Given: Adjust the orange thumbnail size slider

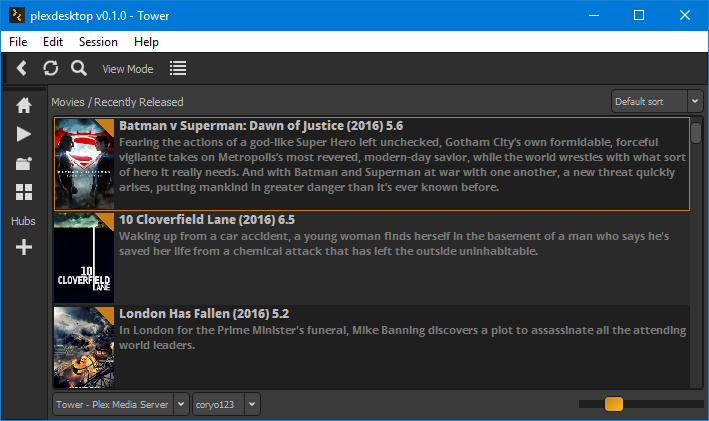Looking at the screenshot, I should point(614,404).
